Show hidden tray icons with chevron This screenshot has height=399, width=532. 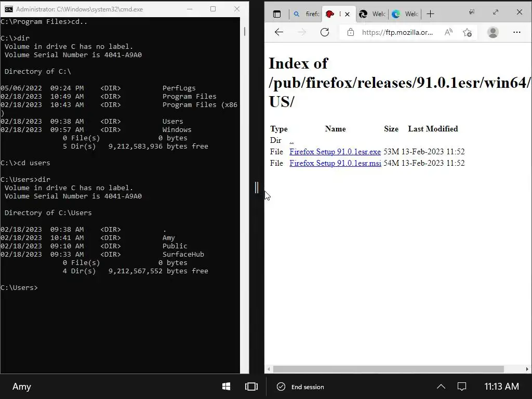[441, 387]
